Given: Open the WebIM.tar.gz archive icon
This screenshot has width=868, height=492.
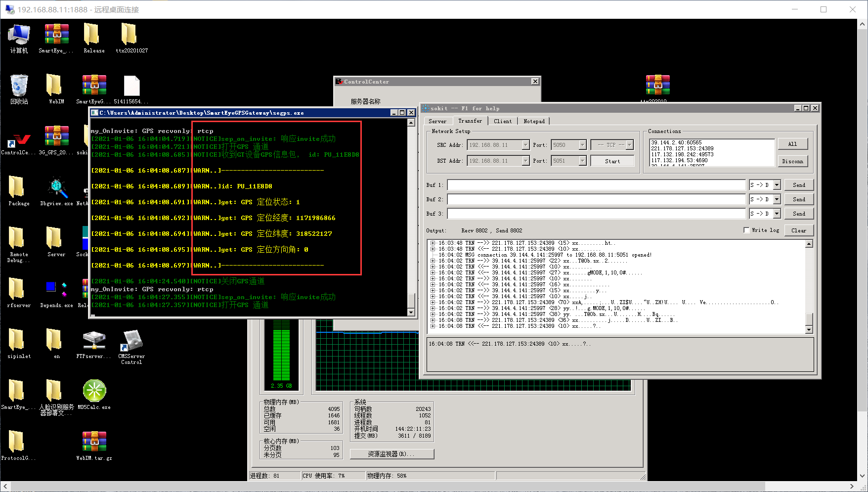Looking at the screenshot, I should [94, 442].
